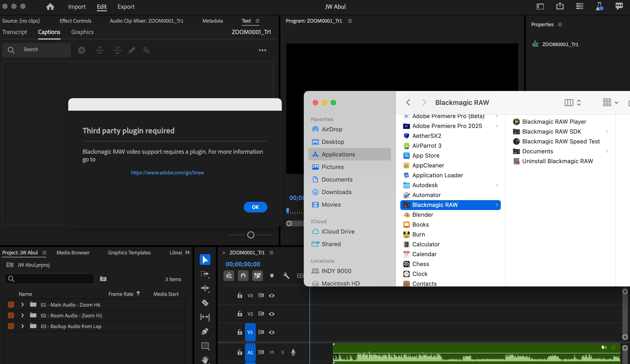Image resolution: width=630 pixels, height=364 pixels.
Task: Select the Pen tool in the tools panel
Action: (205, 331)
